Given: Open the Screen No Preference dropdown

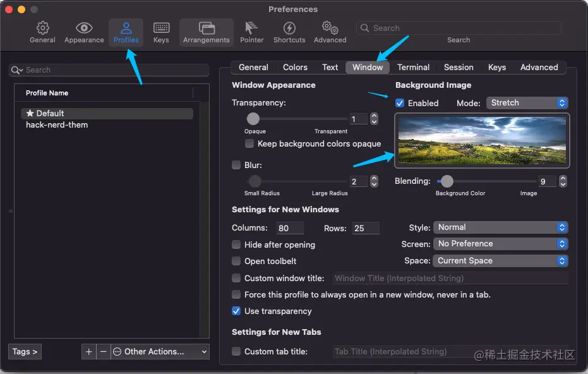Looking at the screenshot, I should 501,244.
